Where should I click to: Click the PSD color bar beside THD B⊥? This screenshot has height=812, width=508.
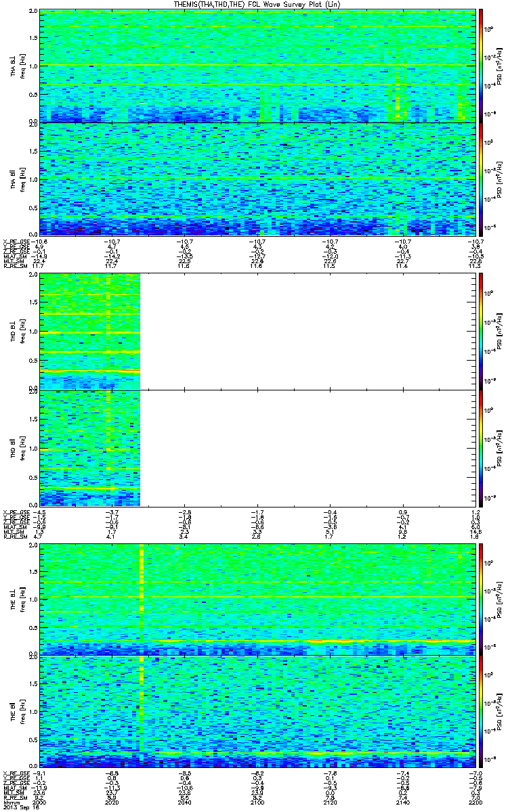click(480, 330)
